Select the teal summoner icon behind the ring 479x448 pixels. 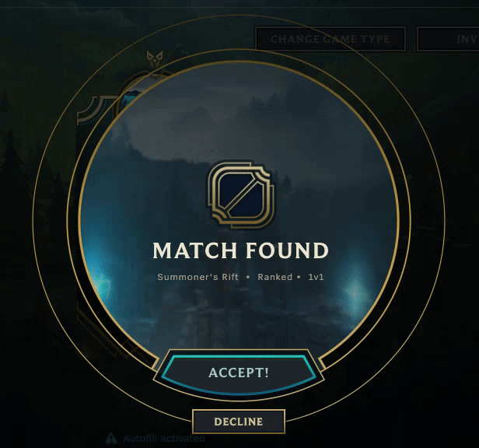133,97
